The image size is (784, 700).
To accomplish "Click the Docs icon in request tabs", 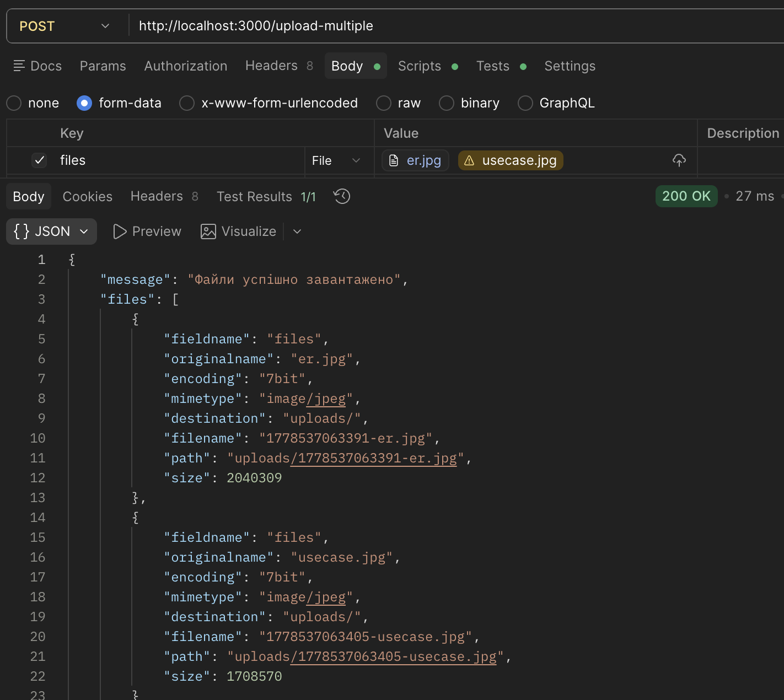I will point(19,66).
